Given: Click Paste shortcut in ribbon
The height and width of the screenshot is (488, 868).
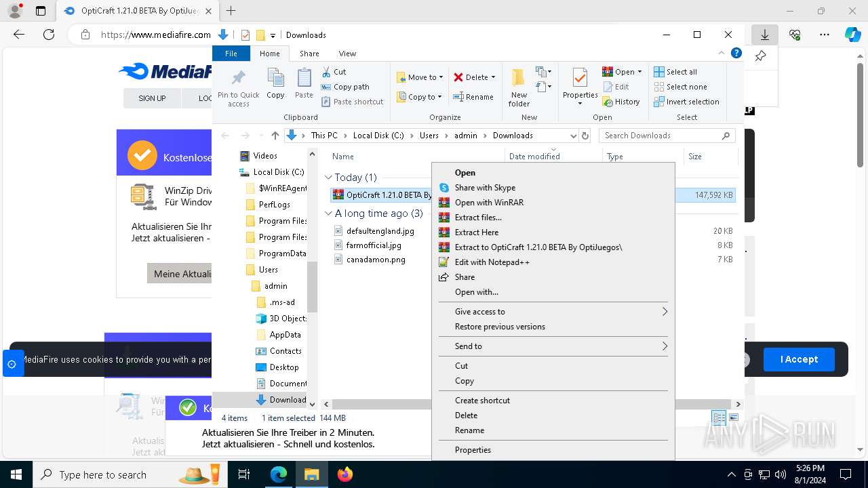Looking at the screenshot, I should [353, 102].
